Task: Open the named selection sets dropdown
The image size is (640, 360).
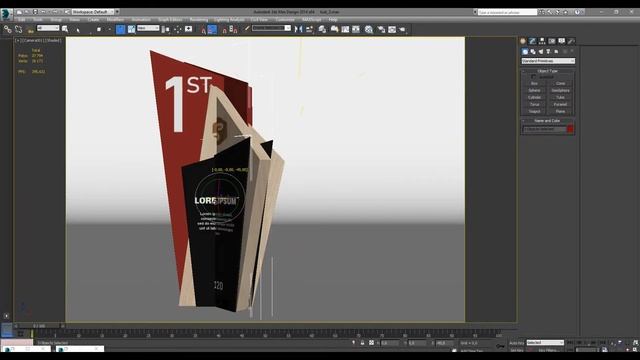Action: point(271,28)
